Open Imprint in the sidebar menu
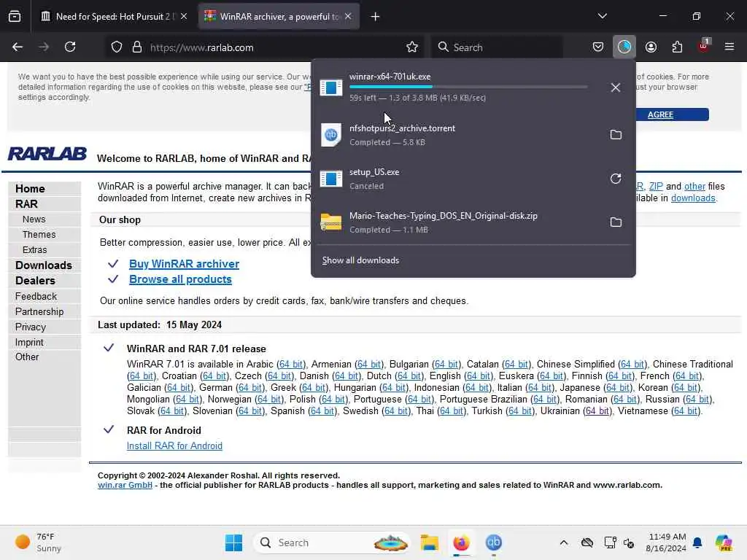This screenshot has height=560, width=747. tap(29, 343)
